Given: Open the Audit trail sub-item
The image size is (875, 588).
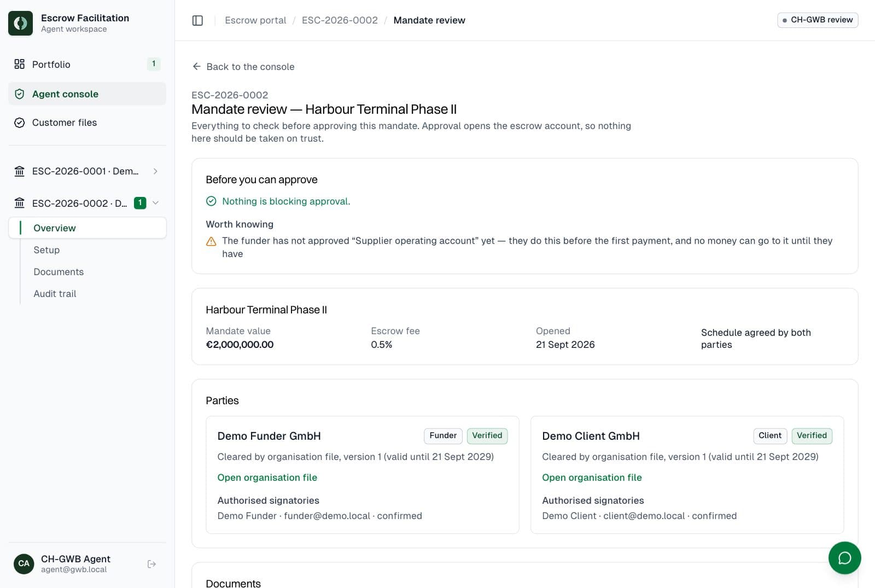Looking at the screenshot, I should [x=55, y=294].
